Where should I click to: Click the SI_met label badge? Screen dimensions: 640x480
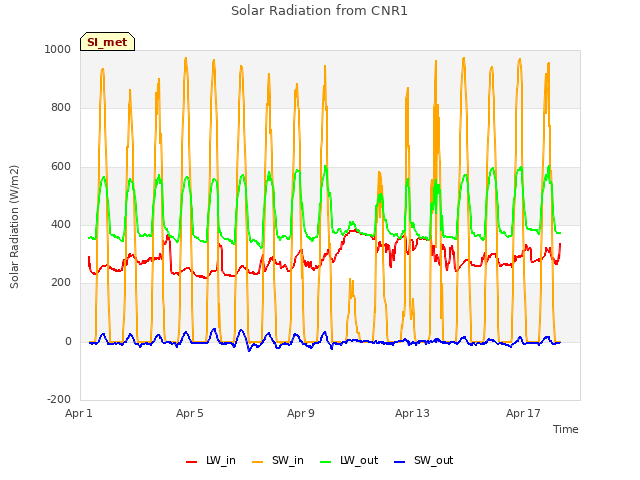(x=107, y=42)
